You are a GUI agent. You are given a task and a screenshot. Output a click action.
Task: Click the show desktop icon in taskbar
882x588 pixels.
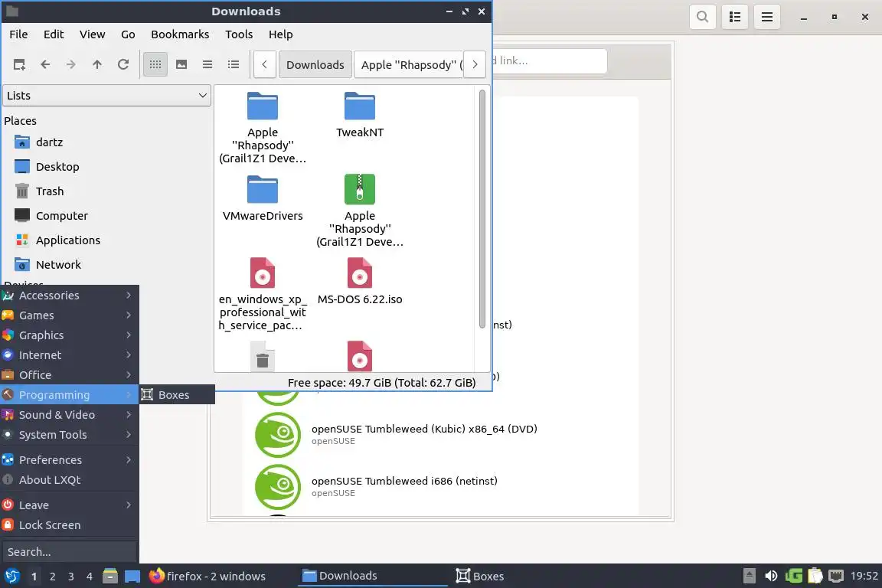tap(132, 577)
